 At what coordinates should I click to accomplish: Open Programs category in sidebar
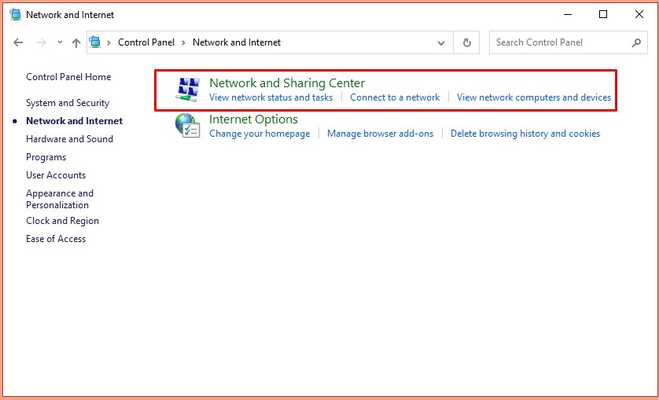[46, 157]
